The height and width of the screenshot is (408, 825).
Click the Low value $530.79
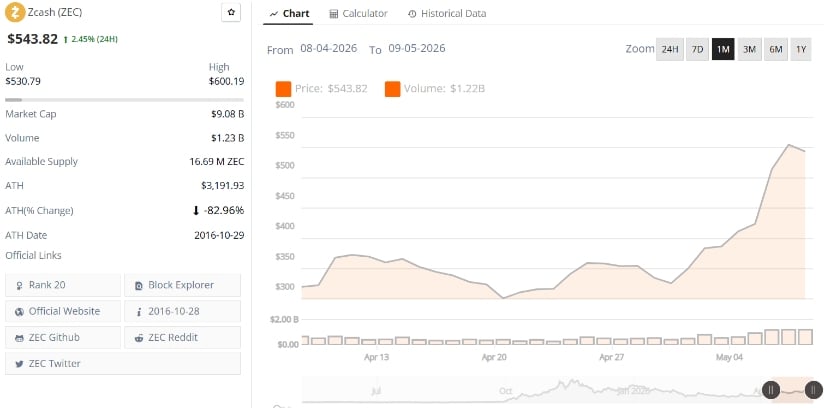23,81
